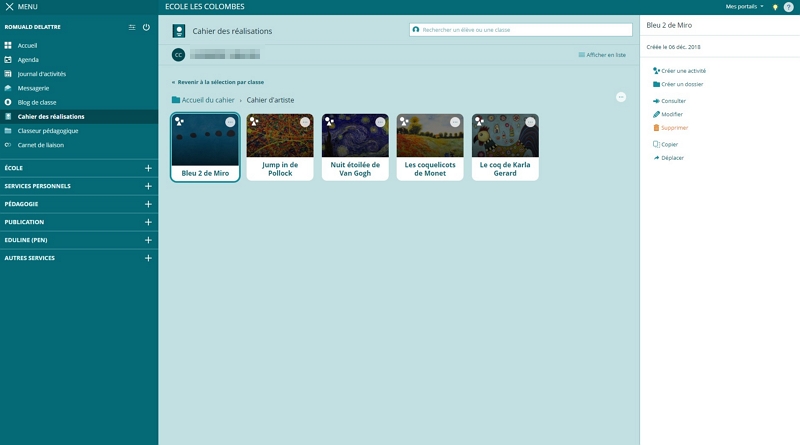Click Supprimer in right panel
Viewport: 800px width, 445px height.
point(671,128)
